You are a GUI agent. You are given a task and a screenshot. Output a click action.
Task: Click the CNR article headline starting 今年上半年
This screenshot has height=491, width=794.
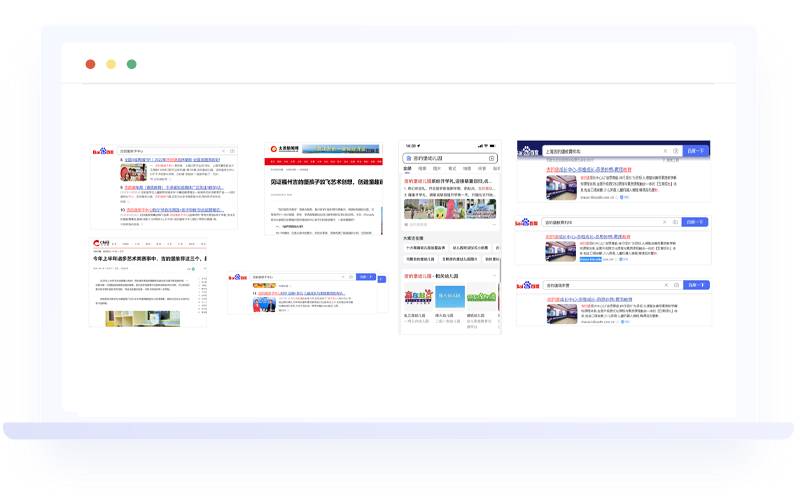click(148, 259)
